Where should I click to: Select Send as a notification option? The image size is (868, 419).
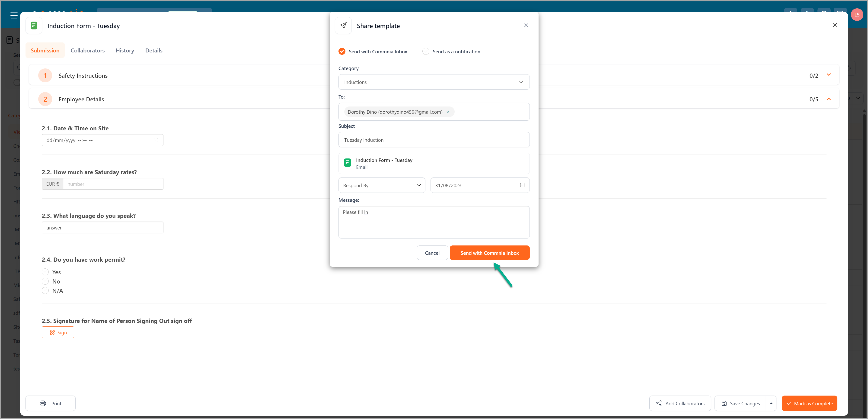(426, 52)
